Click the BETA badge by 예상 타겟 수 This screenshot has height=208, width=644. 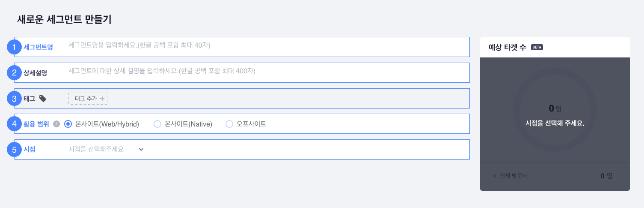[x=537, y=47]
